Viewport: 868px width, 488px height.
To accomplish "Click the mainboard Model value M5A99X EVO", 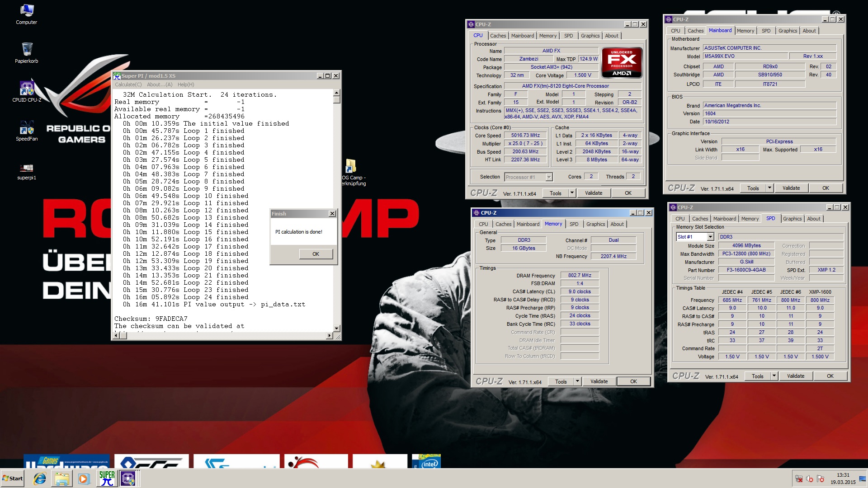I will [745, 56].
